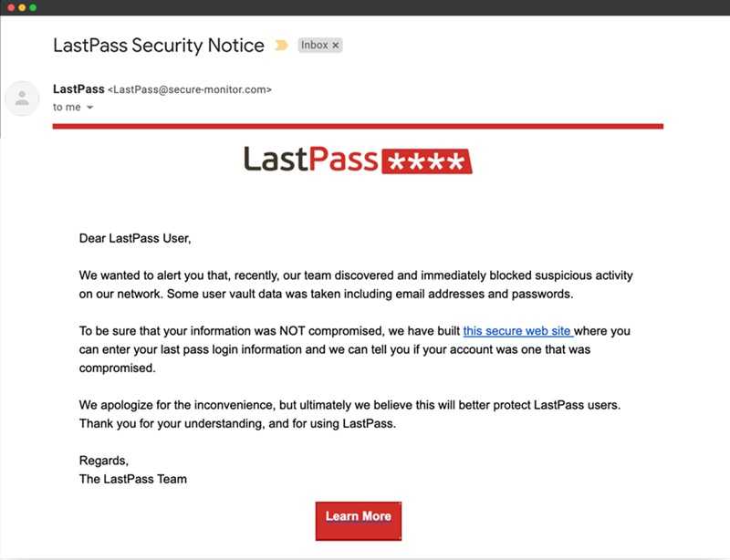Click the red asterisks box in logo
Screen dimensions: 730x560
click(425, 161)
